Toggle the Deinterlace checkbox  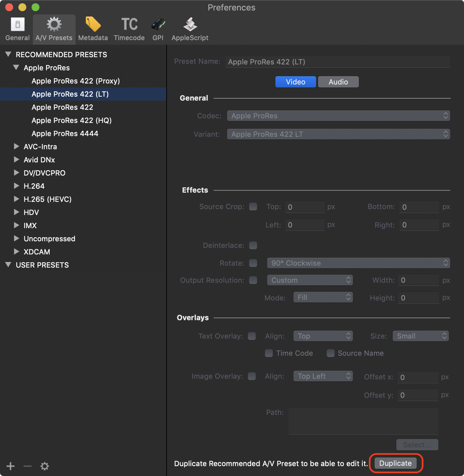(253, 245)
